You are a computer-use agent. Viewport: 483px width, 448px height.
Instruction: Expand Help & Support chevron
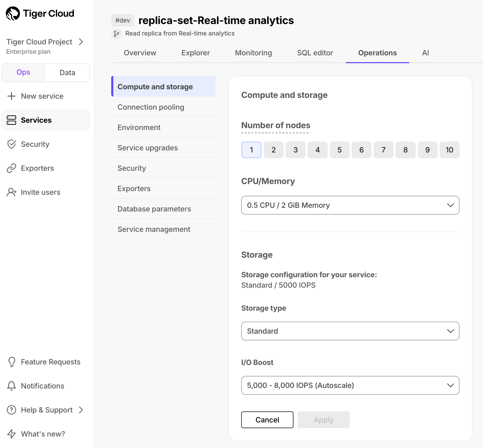81,410
